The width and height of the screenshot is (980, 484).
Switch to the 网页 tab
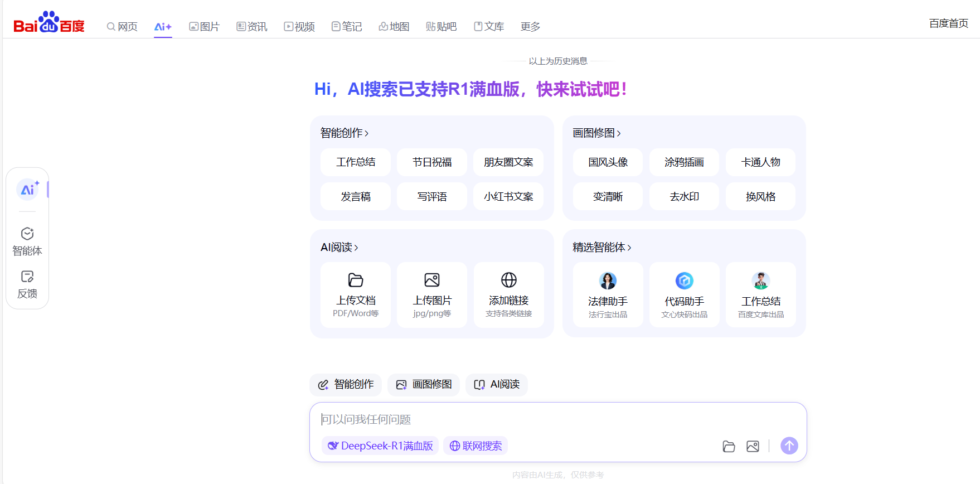[x=122, y=26]
